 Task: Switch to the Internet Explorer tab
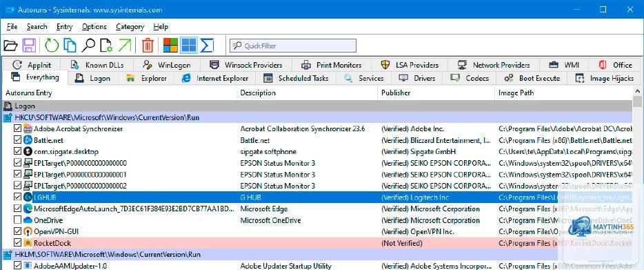[215, 78]
